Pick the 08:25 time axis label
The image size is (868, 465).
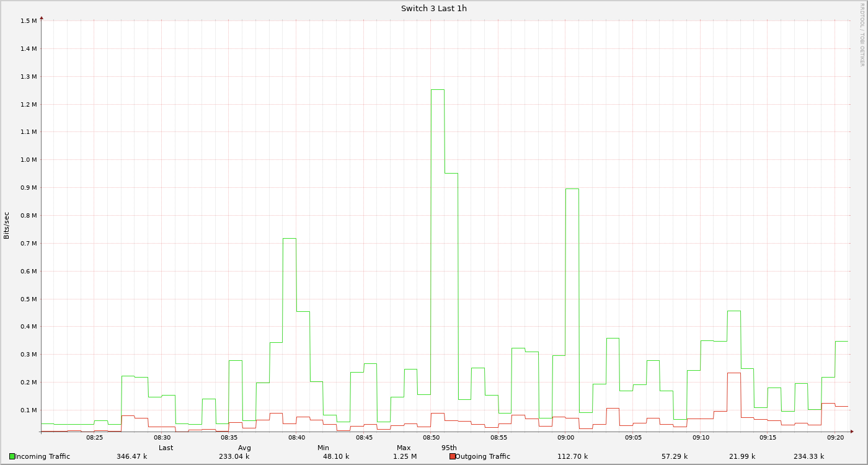pos(94,437)
